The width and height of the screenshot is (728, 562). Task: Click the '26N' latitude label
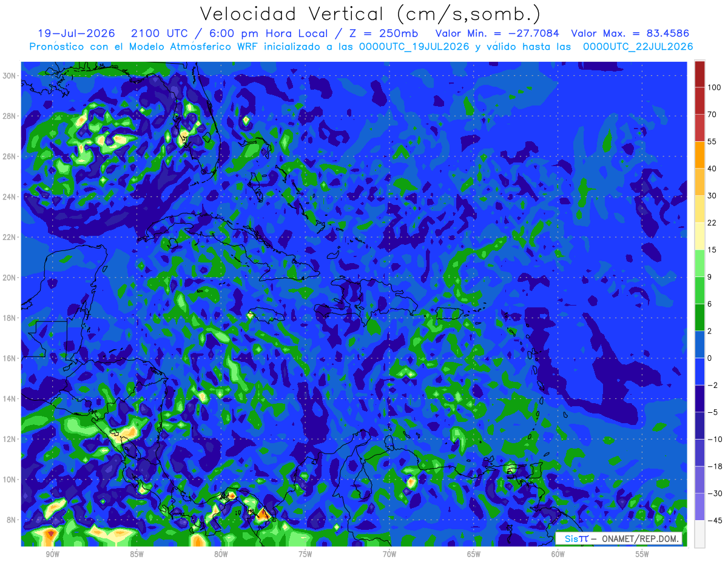point(10,156)
